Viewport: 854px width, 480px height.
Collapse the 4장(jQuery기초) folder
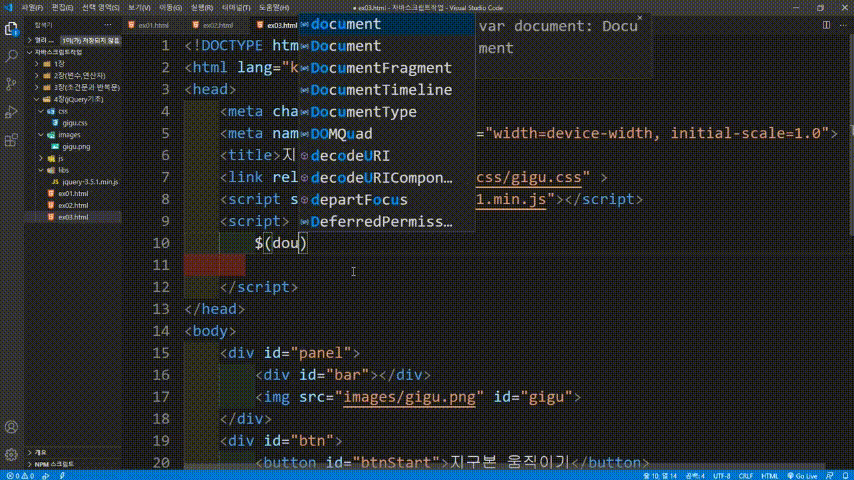click(x=73, y=99)
